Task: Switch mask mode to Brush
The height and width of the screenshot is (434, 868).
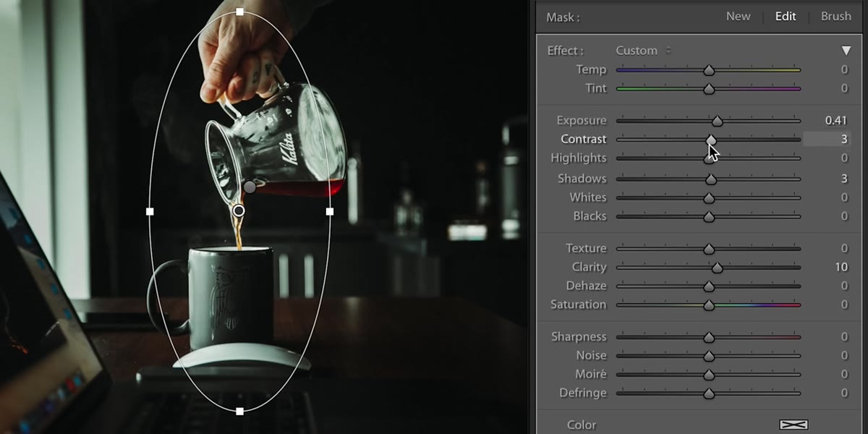Action: pyautogui.click(x=835, y=16)
